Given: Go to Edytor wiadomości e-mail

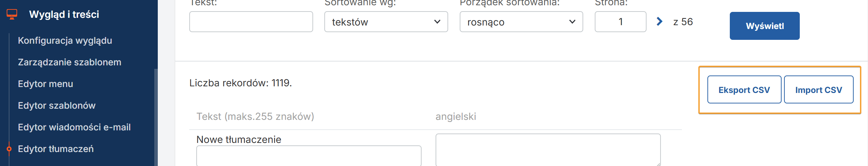Looking at the screenshot, I should pos(74,127).
